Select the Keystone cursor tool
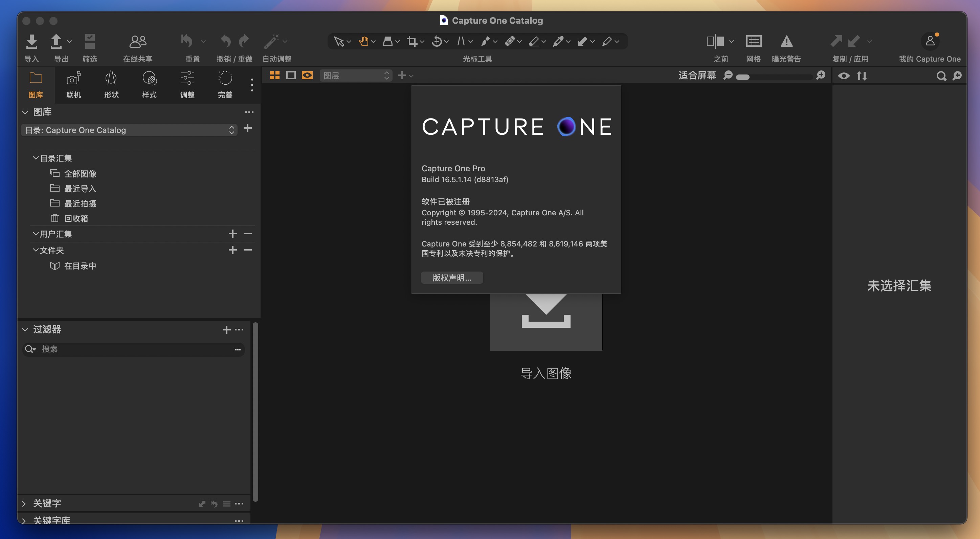The width and height of the screenshot is (980, 539). click(x=461, y=41)
